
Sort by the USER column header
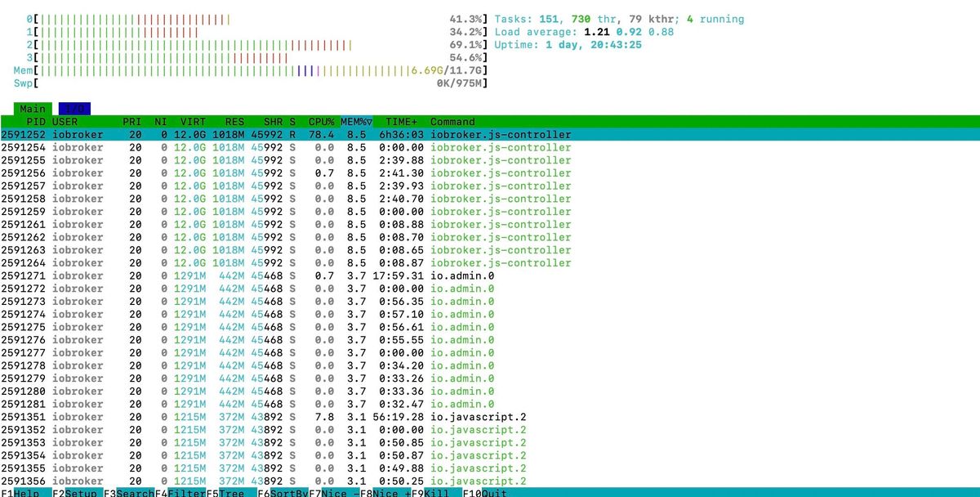point(65,122)
